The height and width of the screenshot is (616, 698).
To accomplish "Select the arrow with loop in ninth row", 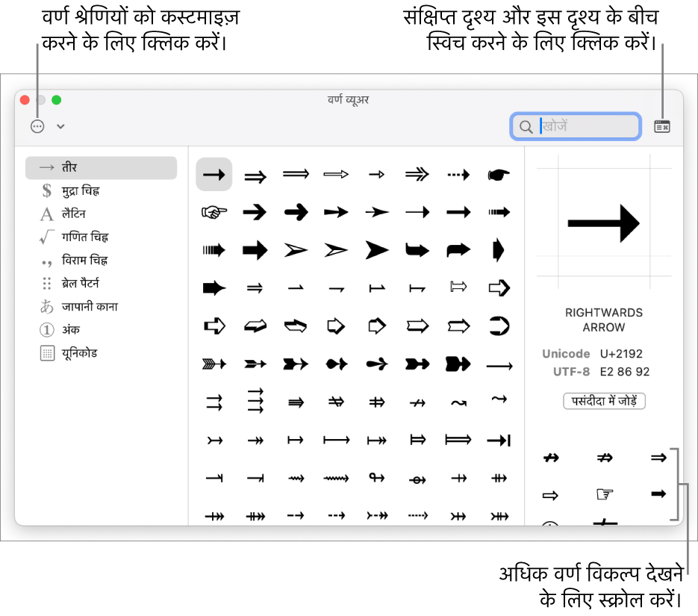I will pyautogui.click(x=377, y=478).
